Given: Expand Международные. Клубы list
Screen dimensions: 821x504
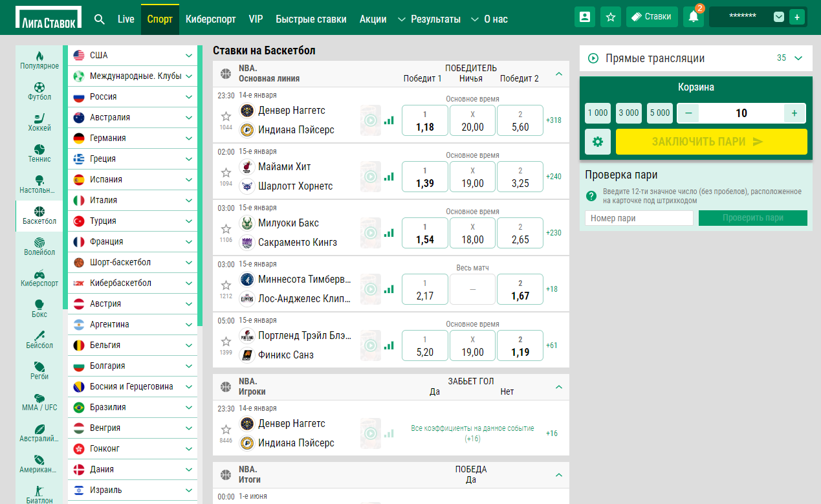Looking at the screenshot, I should [x=189, y=76].
